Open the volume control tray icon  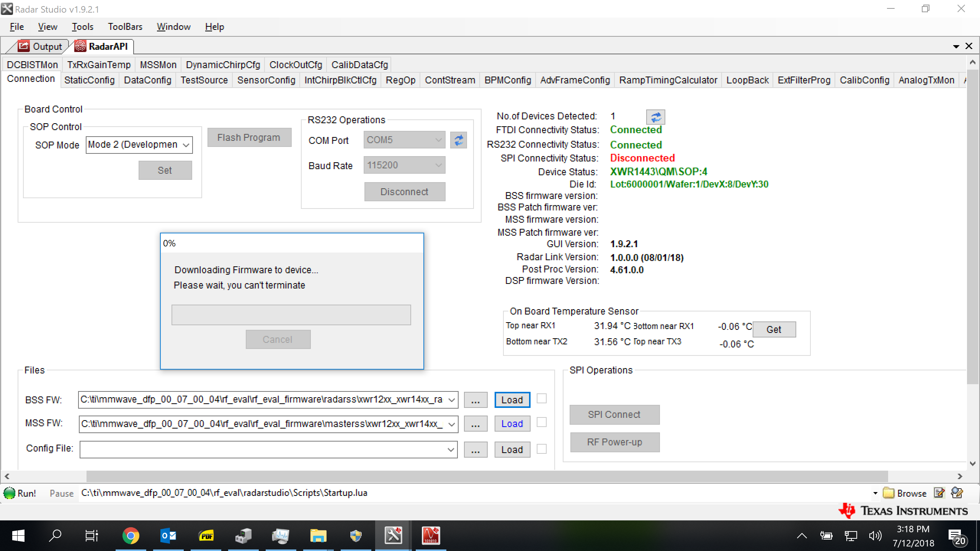pos(875,536)
